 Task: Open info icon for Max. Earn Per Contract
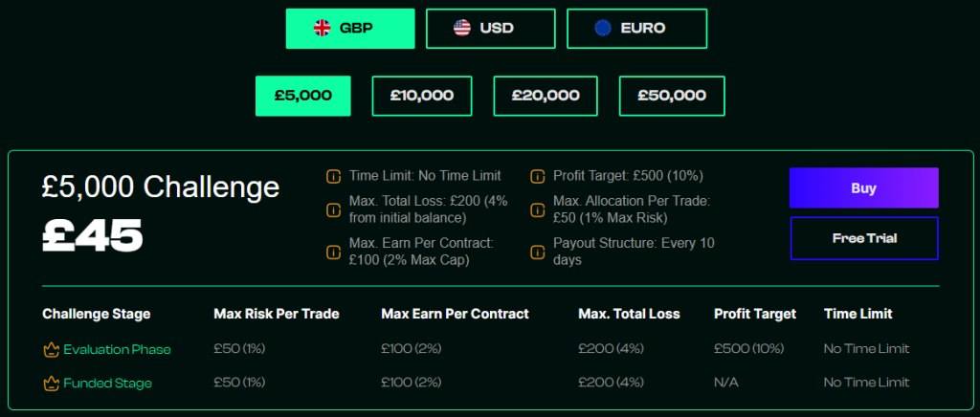(x=334, y=252)
